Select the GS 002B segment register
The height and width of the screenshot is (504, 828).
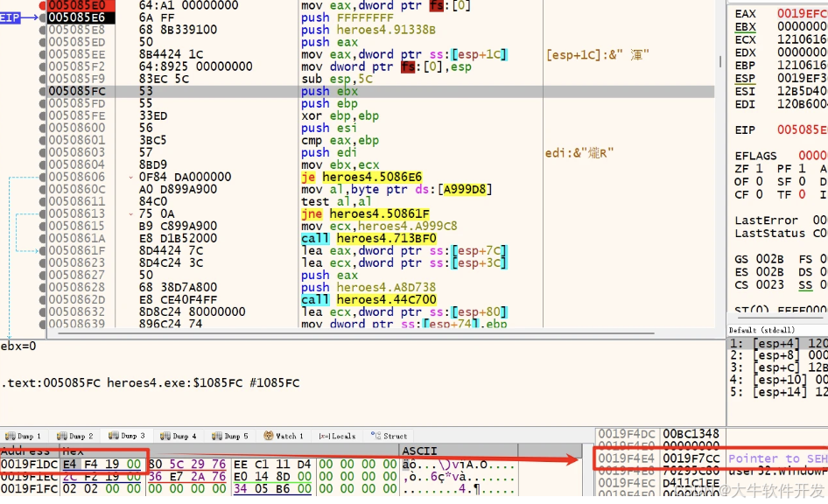760,259
